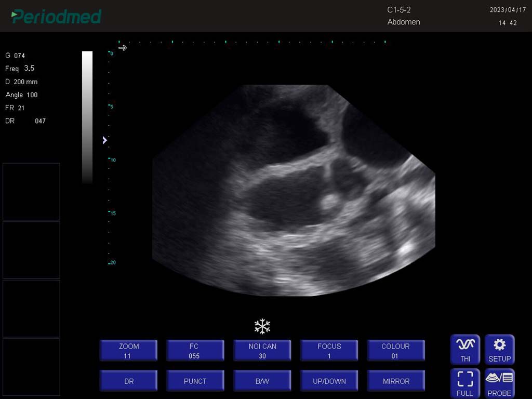Click the 14 42 time display
Screen dimensions: 532x399
[x=508, y=23]
